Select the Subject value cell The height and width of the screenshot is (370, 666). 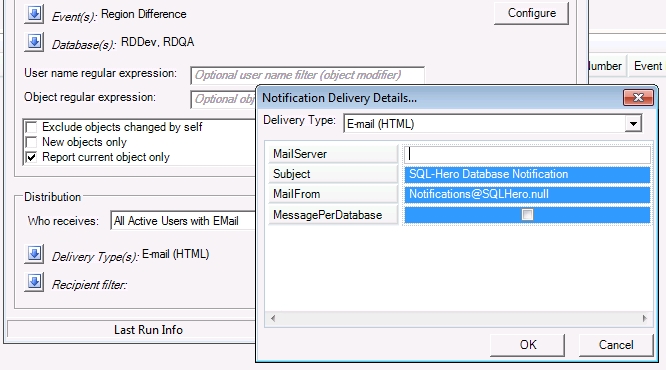pos(527,174)
